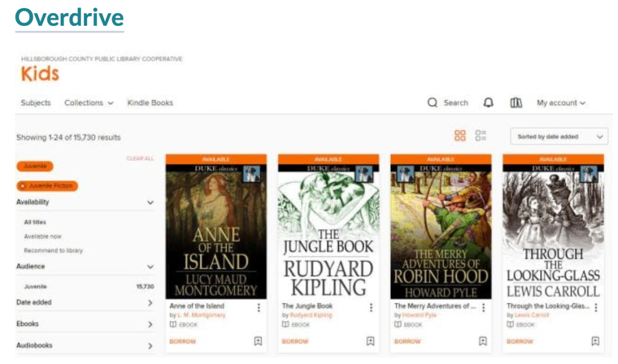Image resolution: width=618 pixels, height=364 pixels.
Task: Click the Juvenile filter tag
Action: [x=35, y=166]
